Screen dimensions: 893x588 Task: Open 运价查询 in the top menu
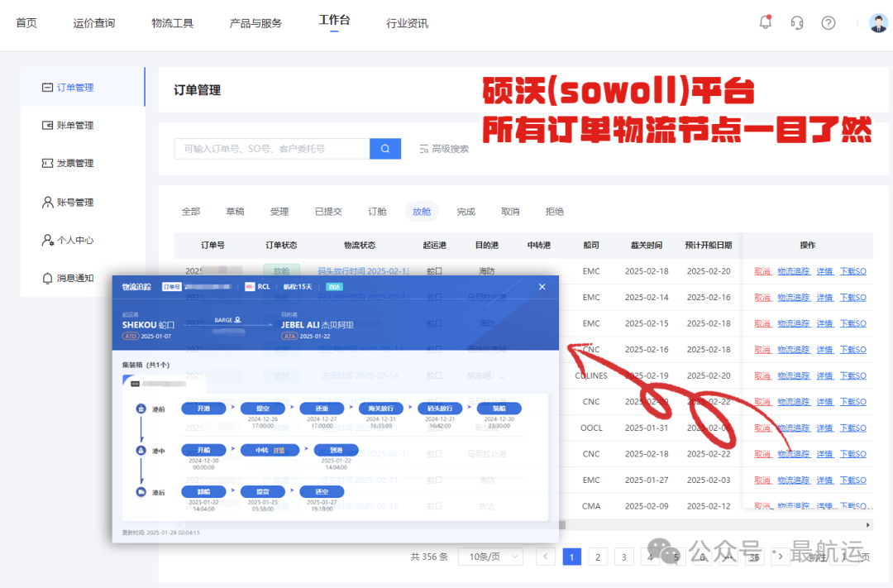click(x=94, y=23)
